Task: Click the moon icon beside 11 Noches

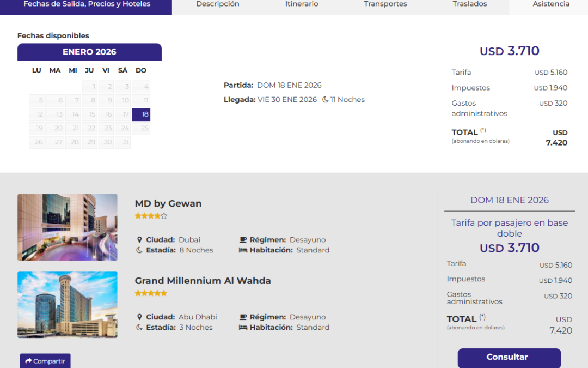Action: (x=325, y=100)
